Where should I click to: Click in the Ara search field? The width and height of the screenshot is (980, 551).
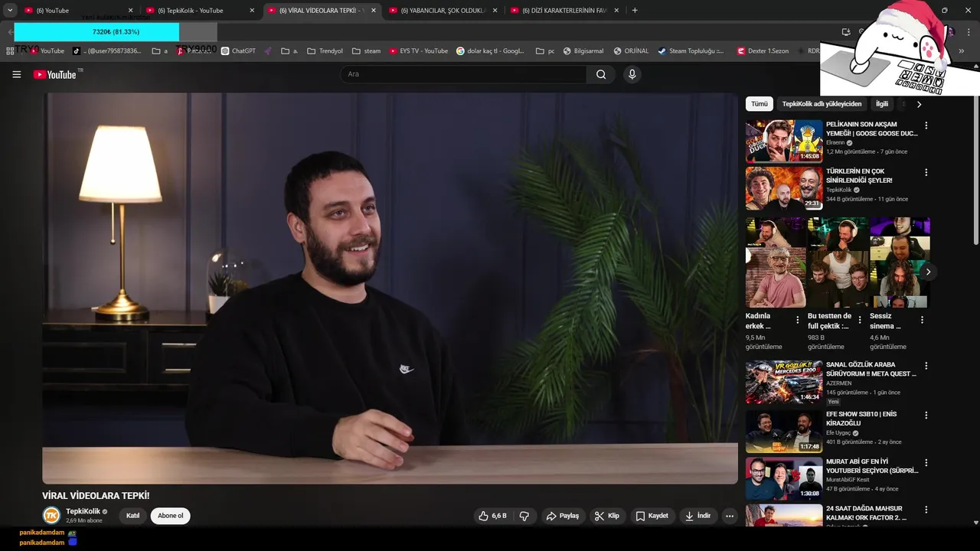(463, 74)
